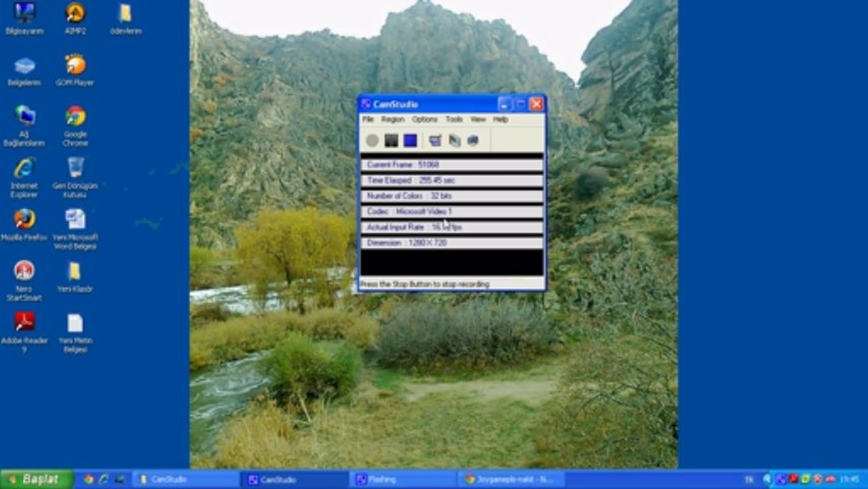
Task: Open the Tools menu in CamStudio
Action: [454, 119]
